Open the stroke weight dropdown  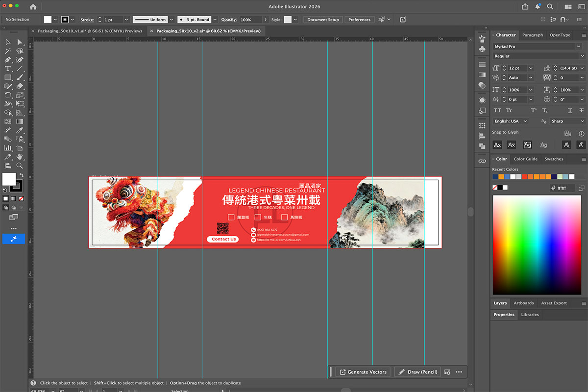pyautogui.click(x=126, y=20)
